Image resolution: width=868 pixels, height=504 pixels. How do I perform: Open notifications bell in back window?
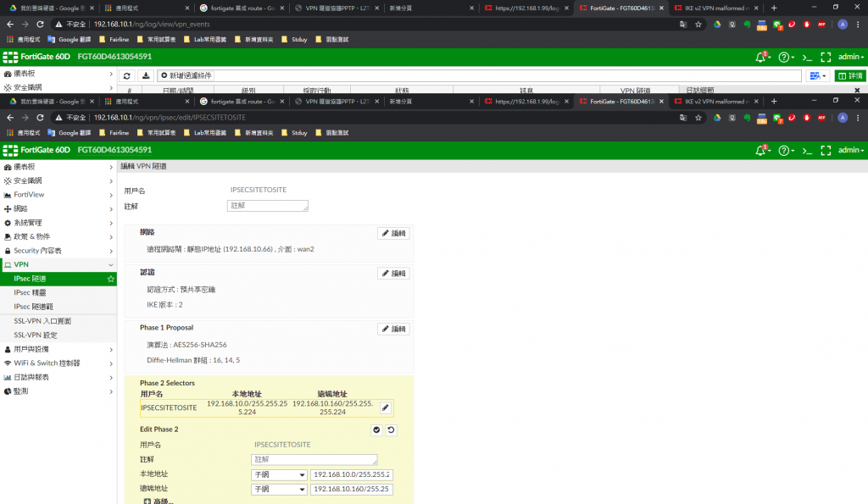762,57
